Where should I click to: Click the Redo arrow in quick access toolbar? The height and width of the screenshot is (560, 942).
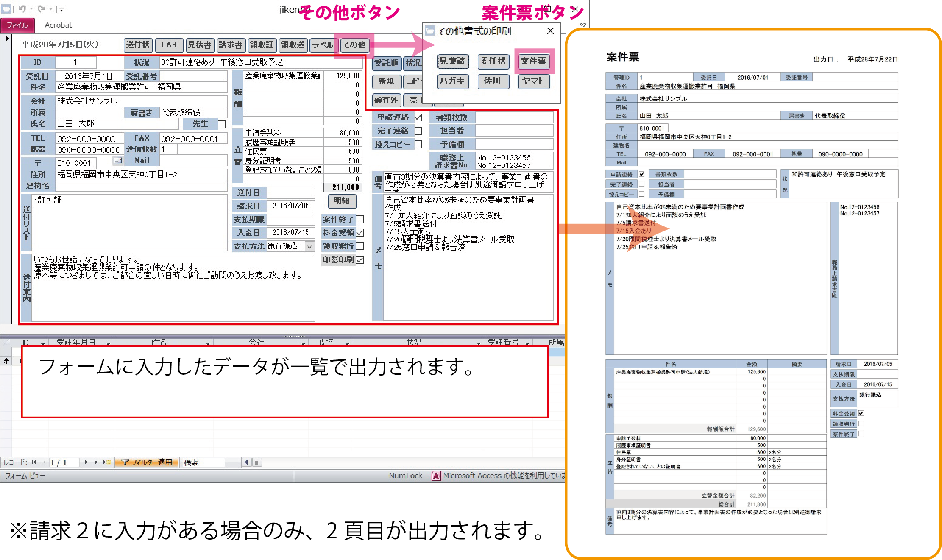pos(41,8)
